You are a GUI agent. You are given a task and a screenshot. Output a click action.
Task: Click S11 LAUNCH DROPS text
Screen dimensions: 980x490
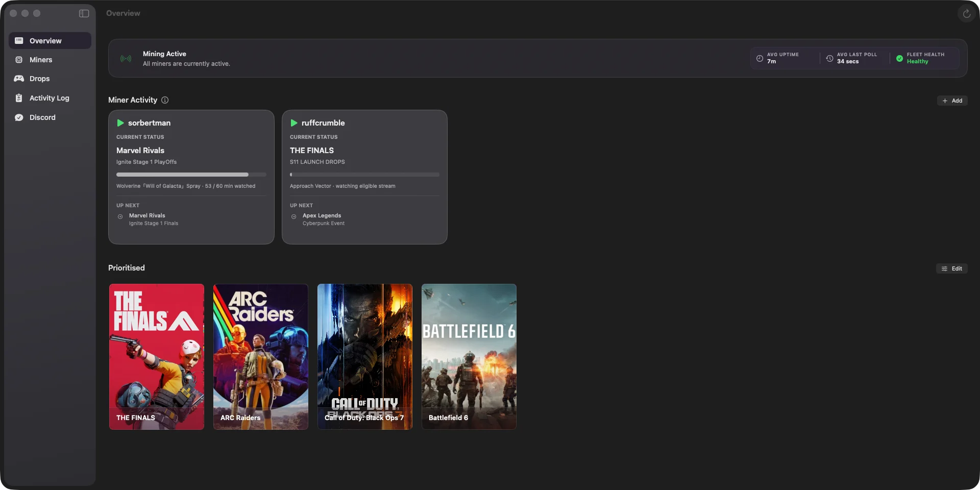click(317, 162)
